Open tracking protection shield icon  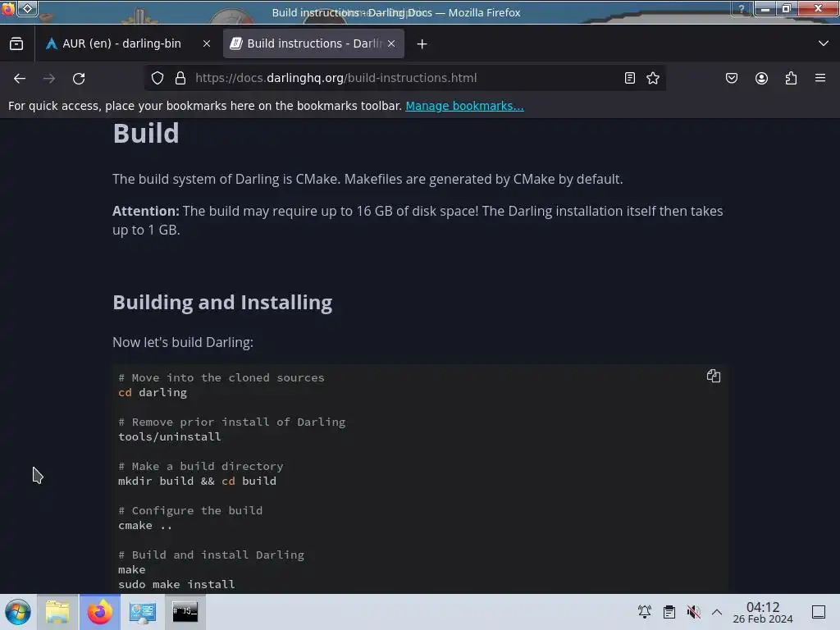157,78
